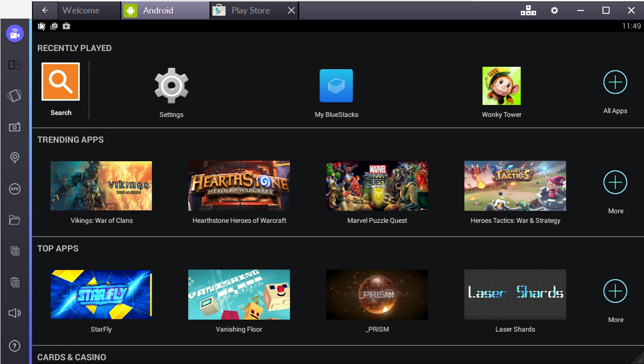This screenshot has width=644, height=364.
Task: Click the 'Marvel Puzzle Quest' label
Action: point(377,220)
